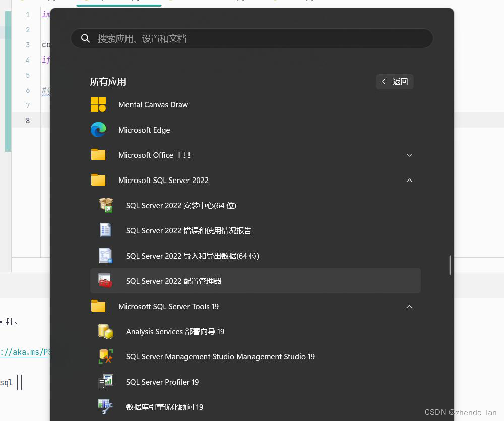Open SQL Server 2022 安装中心 icon
The height and width of the screenshot is (421, 504).
click(106, 205)
